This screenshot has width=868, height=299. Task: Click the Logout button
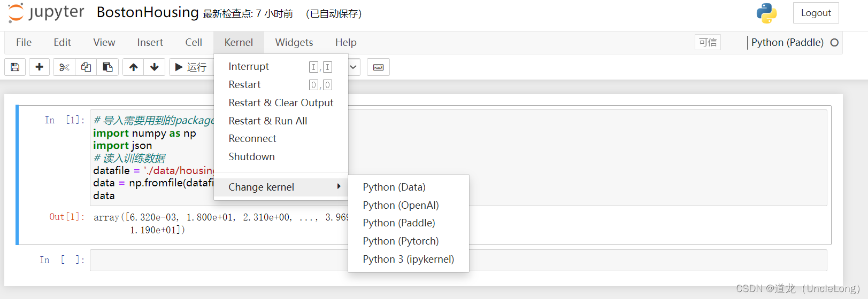816,13
